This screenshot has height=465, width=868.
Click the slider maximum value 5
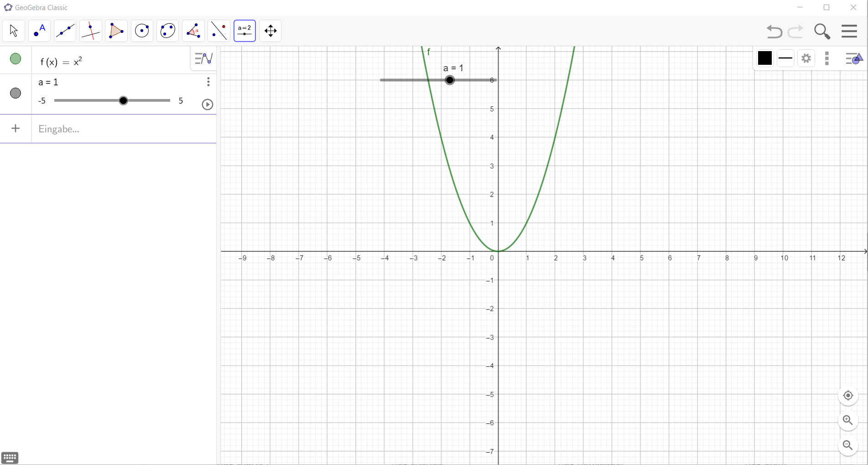tap(181, 101)
